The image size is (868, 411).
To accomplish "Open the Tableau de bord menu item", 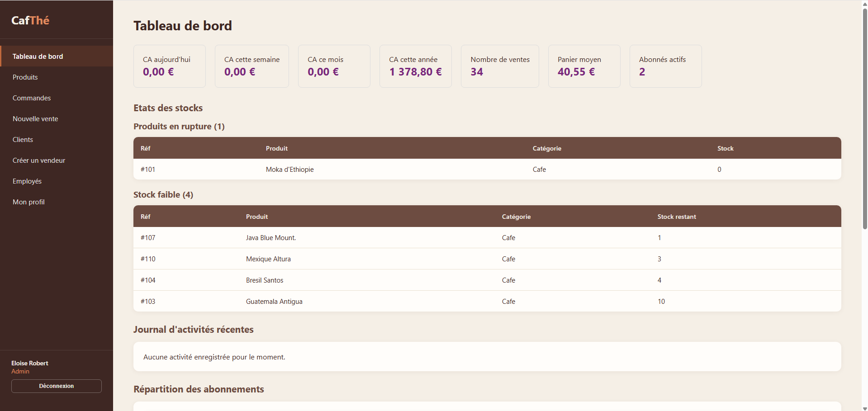I will [x=57, y=56].
